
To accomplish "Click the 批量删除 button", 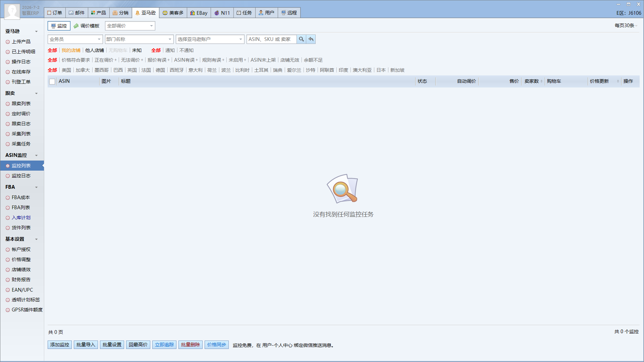I will point(191,345).
